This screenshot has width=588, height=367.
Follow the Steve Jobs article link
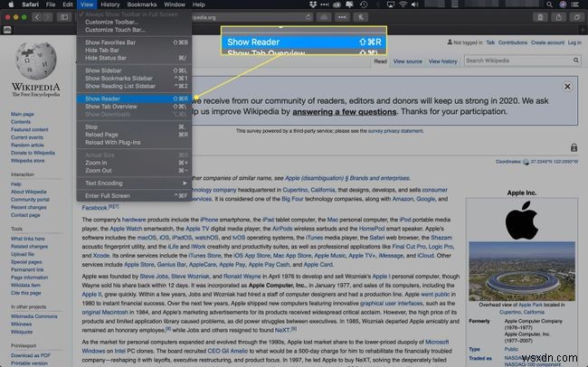point(154,277)
